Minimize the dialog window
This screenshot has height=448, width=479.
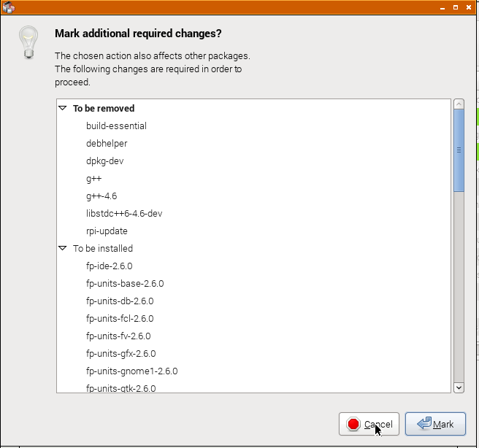pyautogui.click(x=442, y=7)
